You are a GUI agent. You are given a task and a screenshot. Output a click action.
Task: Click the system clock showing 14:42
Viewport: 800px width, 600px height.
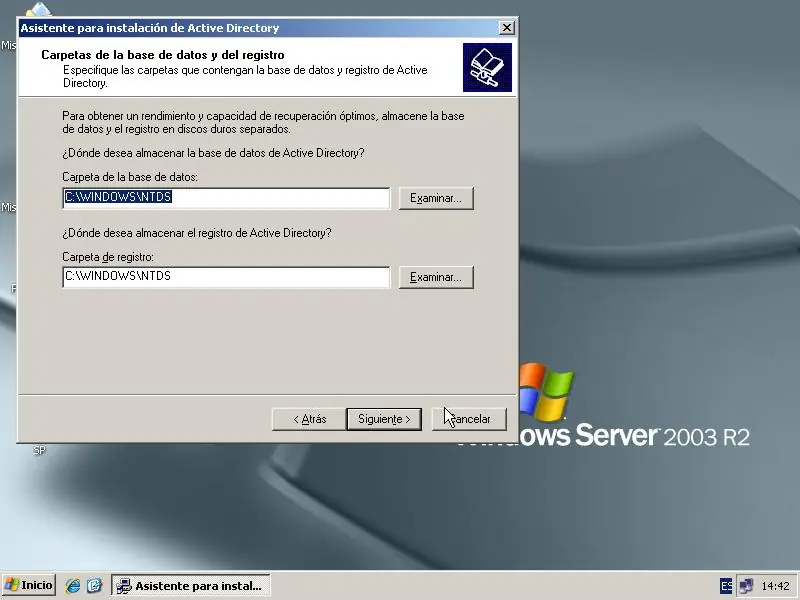[775, 586]
